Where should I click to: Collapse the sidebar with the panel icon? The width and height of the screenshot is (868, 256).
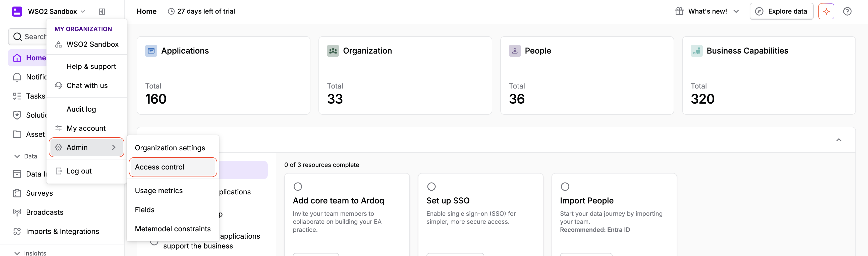coord(102,12)
